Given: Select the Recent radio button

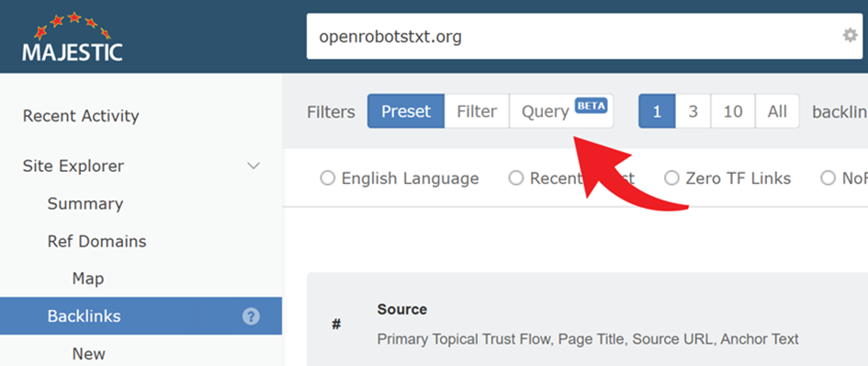Looking at the screenshot, I should 516,178.
